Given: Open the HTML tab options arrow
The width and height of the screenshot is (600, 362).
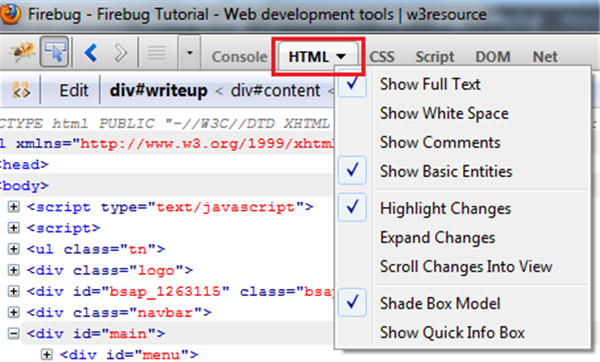Looking at the screenshot, I should pos(341,57).
